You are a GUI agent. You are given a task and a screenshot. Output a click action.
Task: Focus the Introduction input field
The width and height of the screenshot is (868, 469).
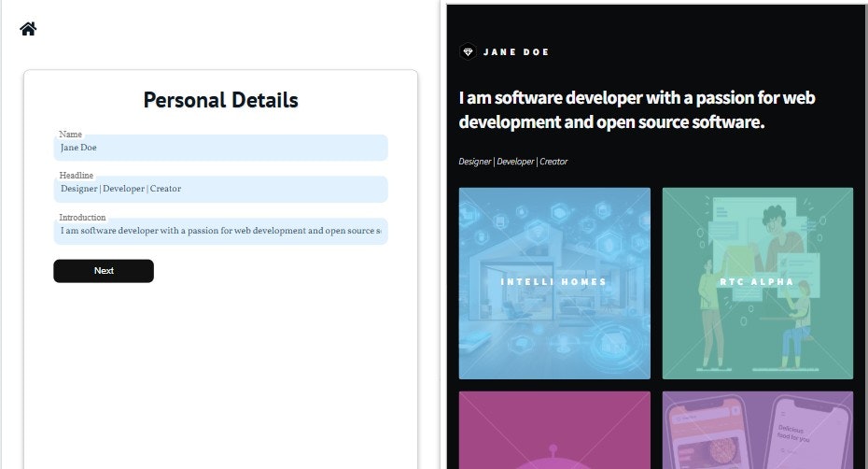220,231
